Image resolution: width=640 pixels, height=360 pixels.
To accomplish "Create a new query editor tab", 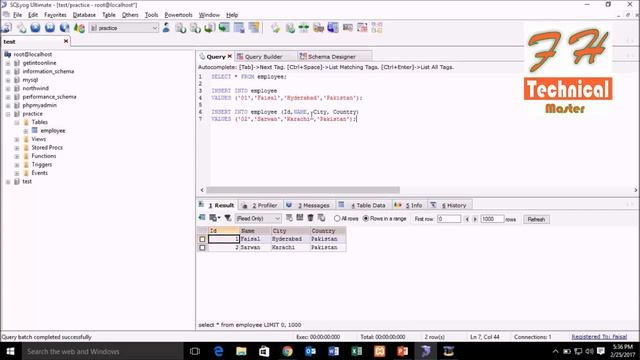I will [21, 28].
